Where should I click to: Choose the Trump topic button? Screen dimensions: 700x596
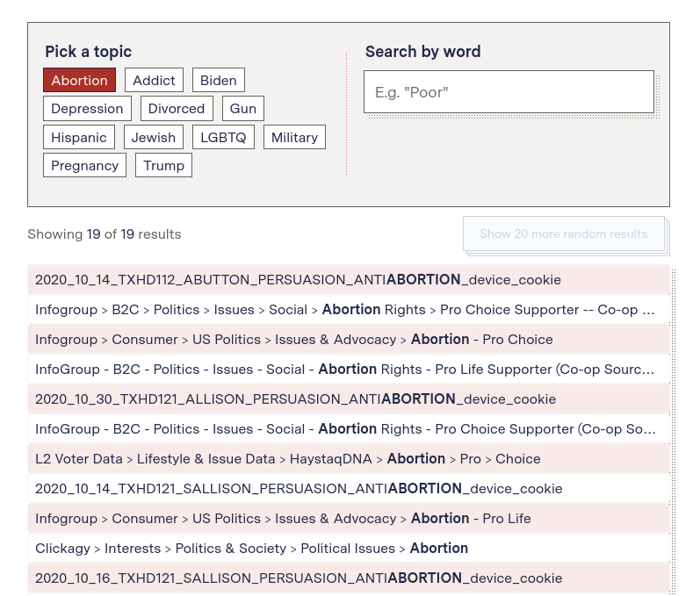point(164,166)
